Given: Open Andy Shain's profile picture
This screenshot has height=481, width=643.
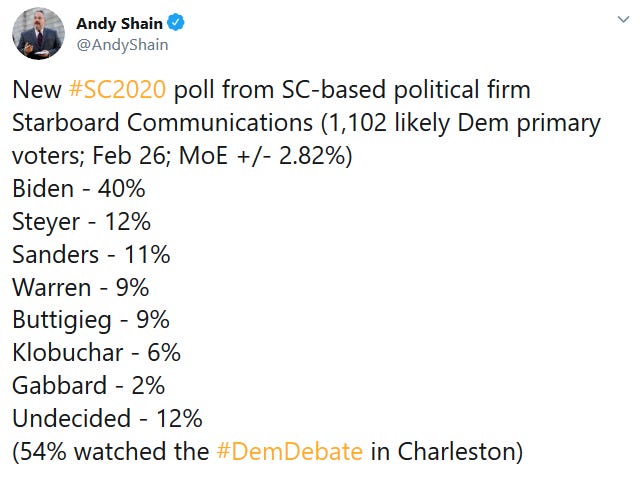Looking at the screenshot, I should [x=39, y=34].
